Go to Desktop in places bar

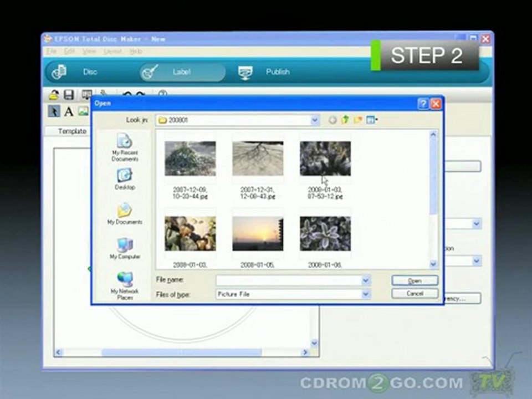click(x=125, y=179)
